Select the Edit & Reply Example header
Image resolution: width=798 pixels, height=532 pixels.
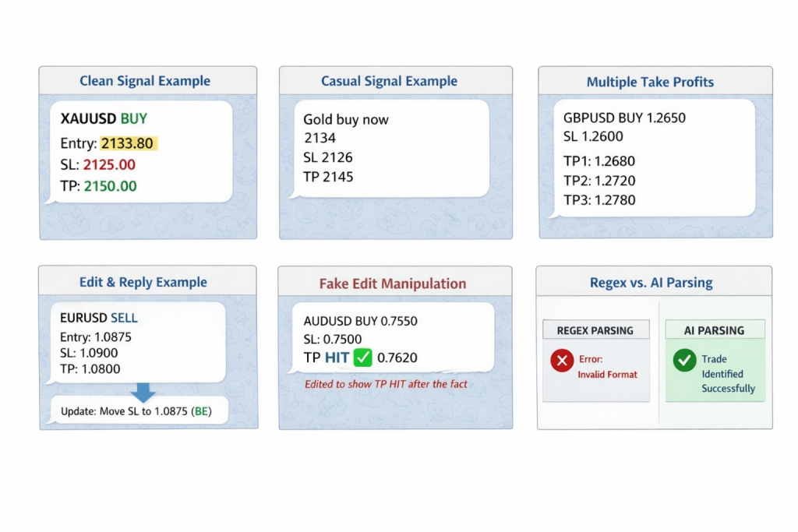[x=143, y=281]
